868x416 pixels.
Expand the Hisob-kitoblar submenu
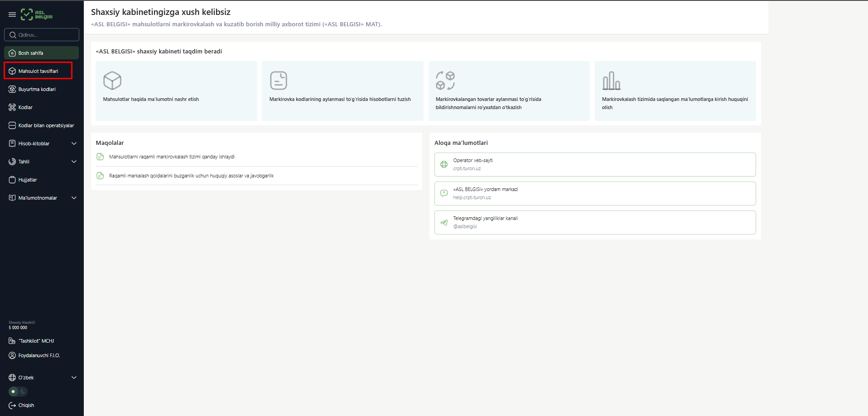click(x=74, y=143)
